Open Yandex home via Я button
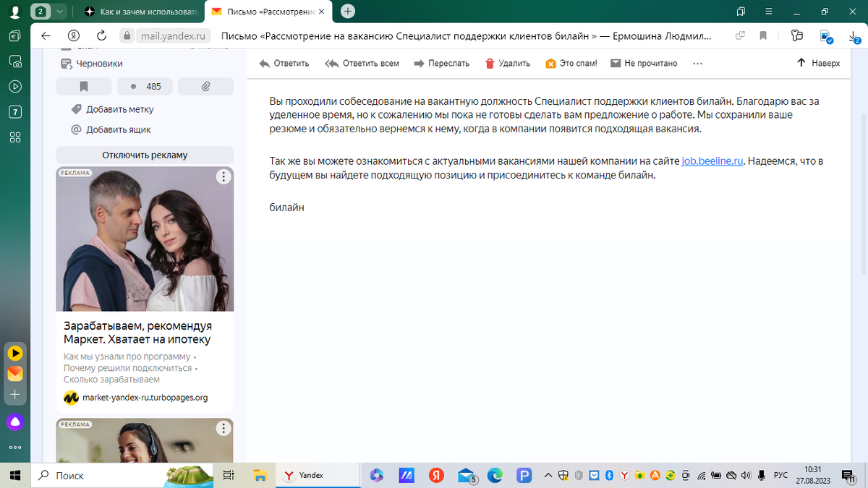Image resolution: width=868 pixels, height=488 pixels. click(x=73, y=35)
